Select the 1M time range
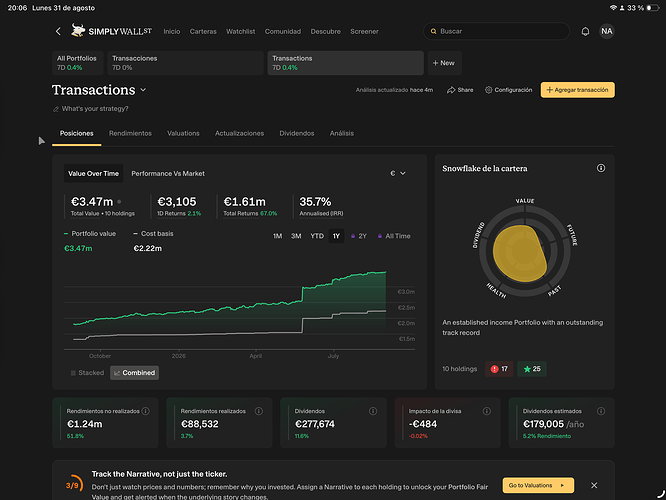 (x=277, y=236)
